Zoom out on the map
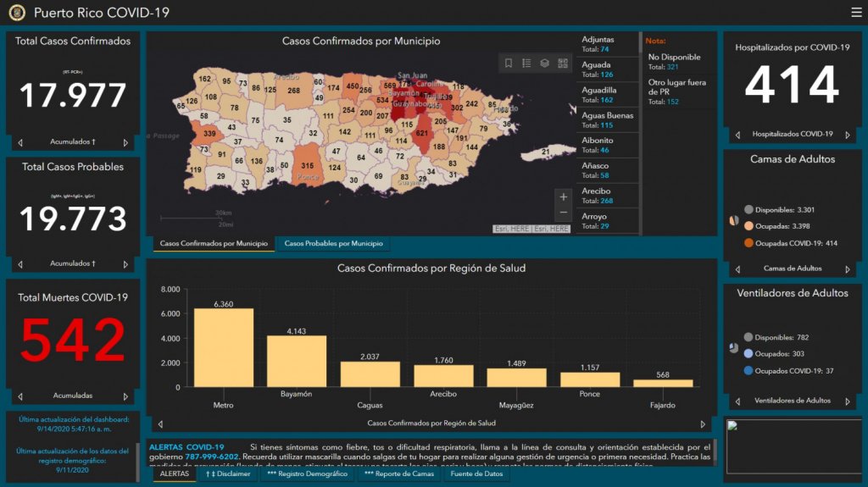868x487 pixels. tap(564, 213)
